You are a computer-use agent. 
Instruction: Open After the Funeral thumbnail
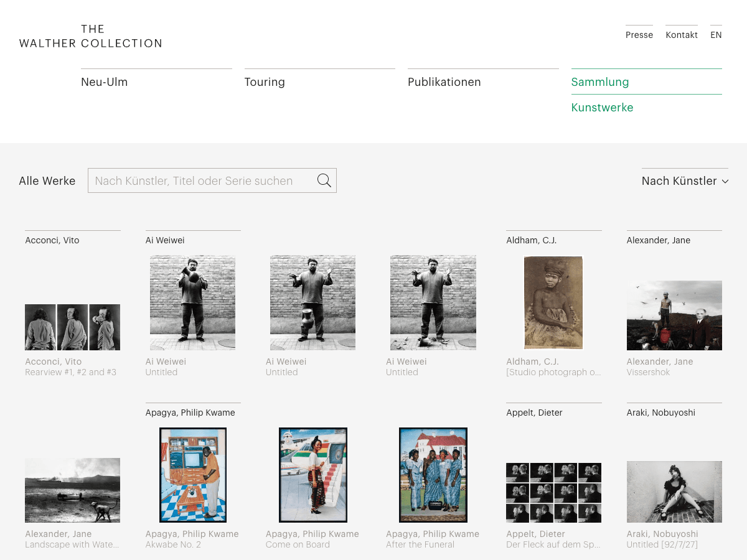tap(433, 475)
